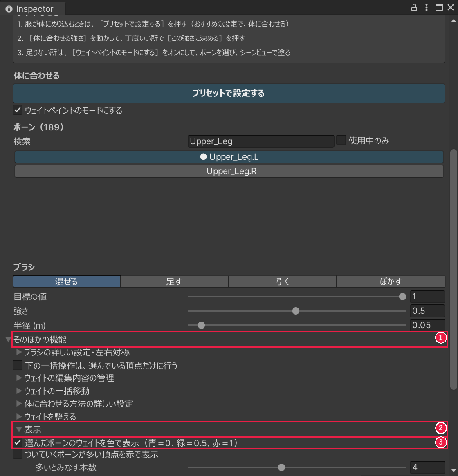Click the 強さ value field showing 0.5
Viewport: 458px width, 476px height.
coord(427,311)
